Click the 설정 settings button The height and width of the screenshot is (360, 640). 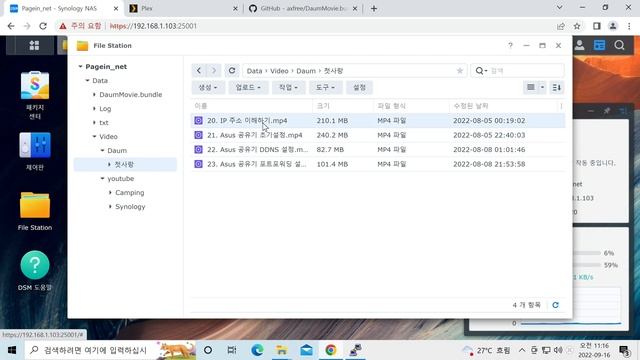point(359,87)
